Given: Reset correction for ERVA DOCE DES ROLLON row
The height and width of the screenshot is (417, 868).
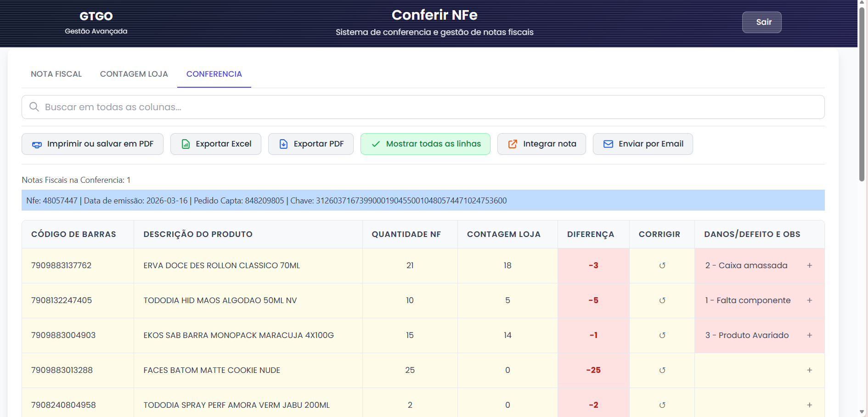Looking at the screenshot, I should pyautogui.click(x=662, y=265).
